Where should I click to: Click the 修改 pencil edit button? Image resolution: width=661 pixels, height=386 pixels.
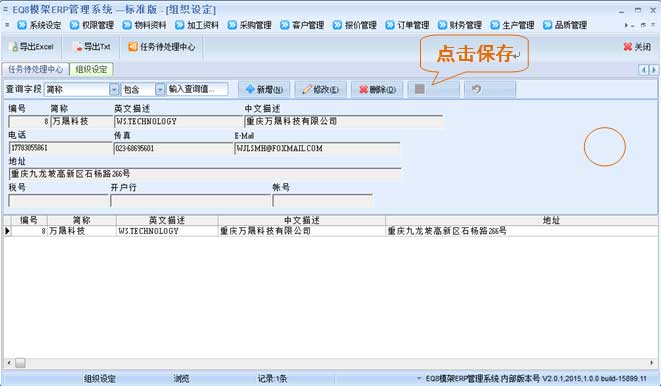pos(321,89)
